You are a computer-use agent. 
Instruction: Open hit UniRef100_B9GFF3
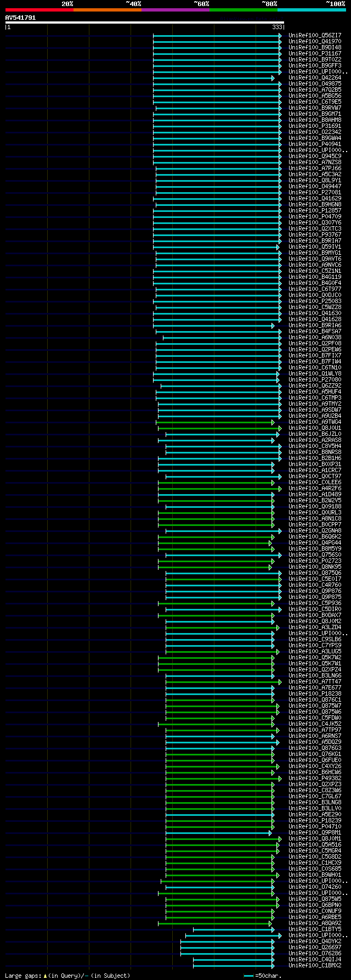pyautogui.click(x=315, y=65)
